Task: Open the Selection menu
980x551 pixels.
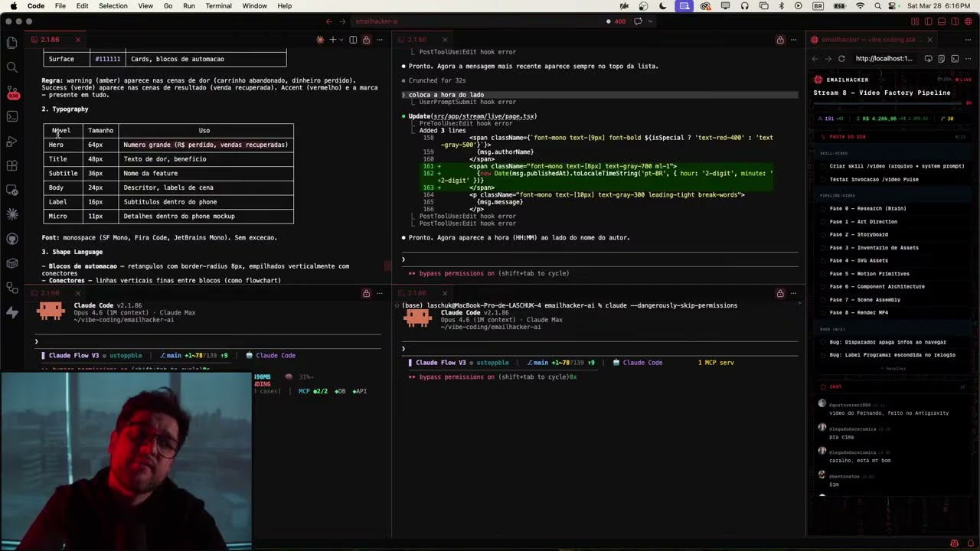Action: tap(113, 6)
